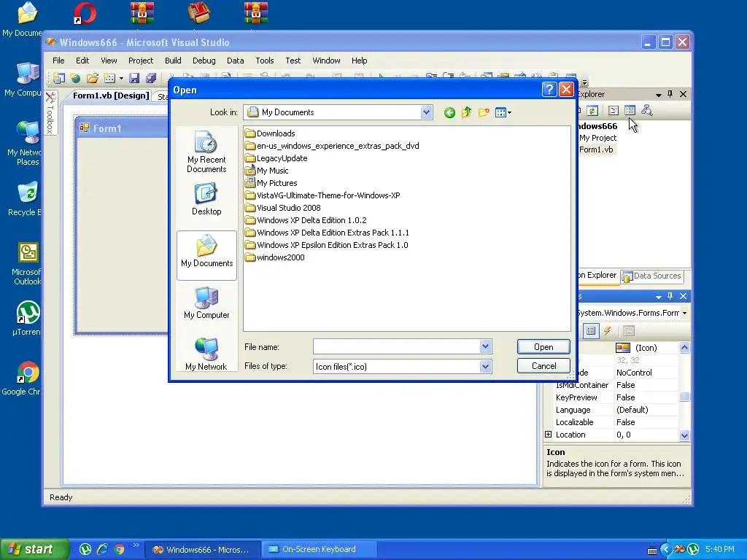Click in the File name input field
Viewport: 747px width, 560px height.
pyautogui.click(x=396, y=346)
